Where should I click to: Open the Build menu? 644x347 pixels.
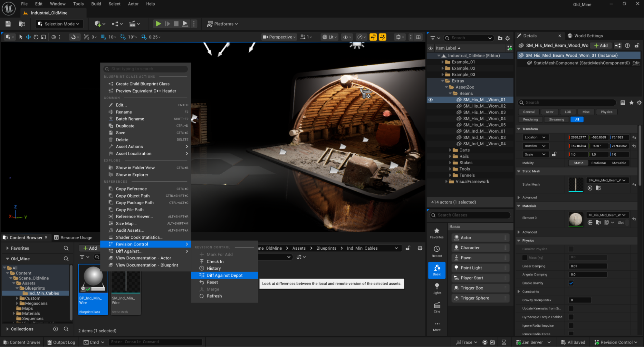coord(96,4)
